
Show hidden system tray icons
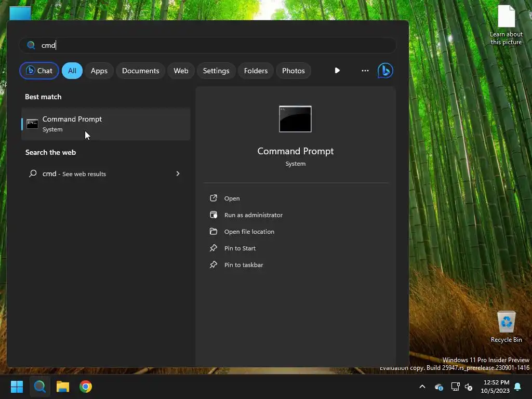pyautogui.click(x=422, y=387)
